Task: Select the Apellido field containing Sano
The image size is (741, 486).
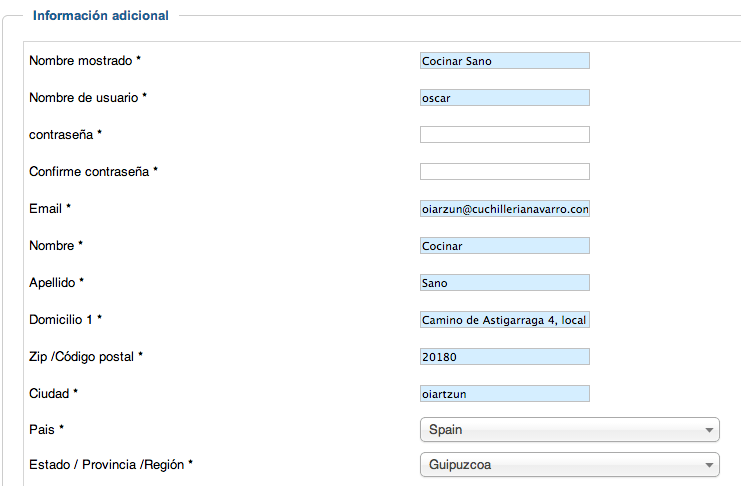Action: pos(505,282)
